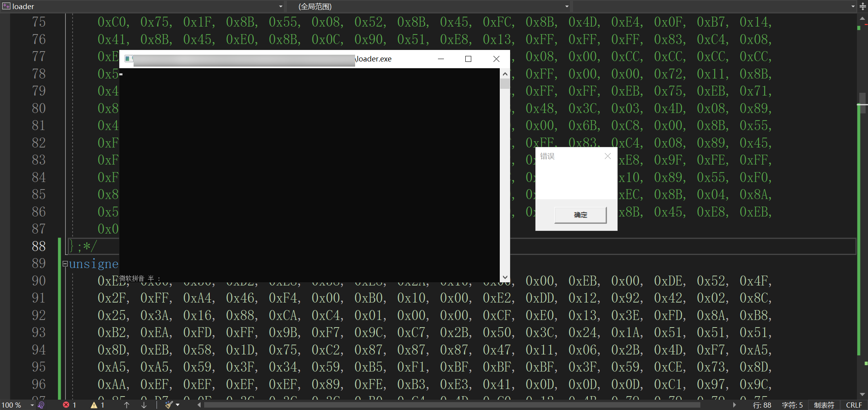
Task: Click the console window scrollbar down arrow
Action: 504,277
